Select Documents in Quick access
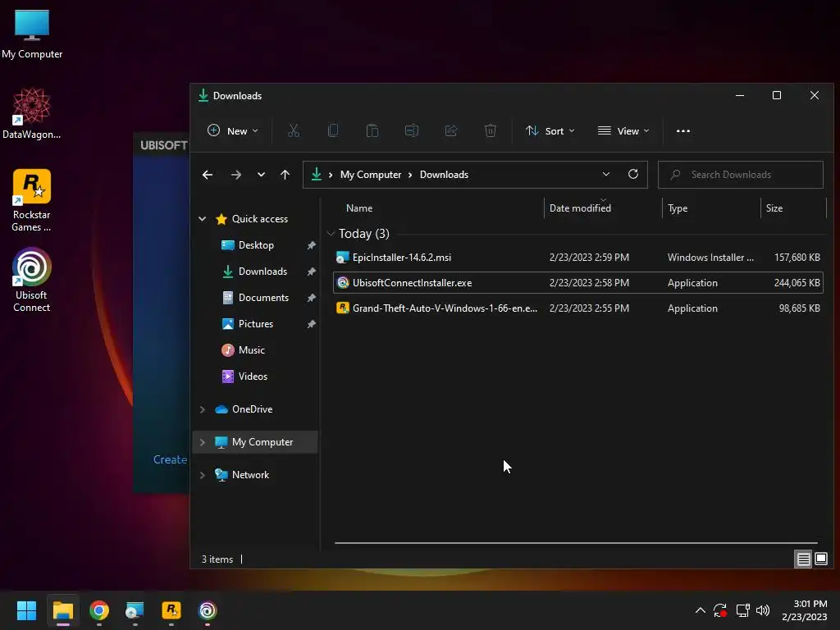Image resolution: width=840 pixels, height=630 pixels. point(263,297)
